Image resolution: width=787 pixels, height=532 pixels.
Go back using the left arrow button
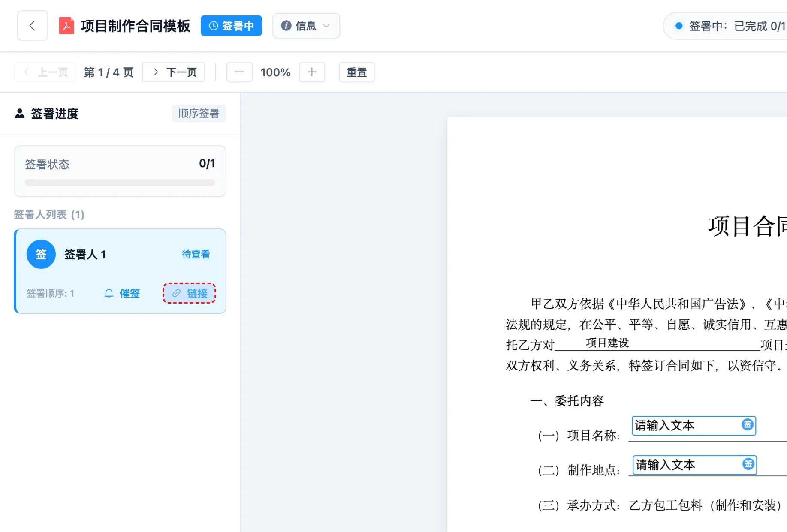32,26
